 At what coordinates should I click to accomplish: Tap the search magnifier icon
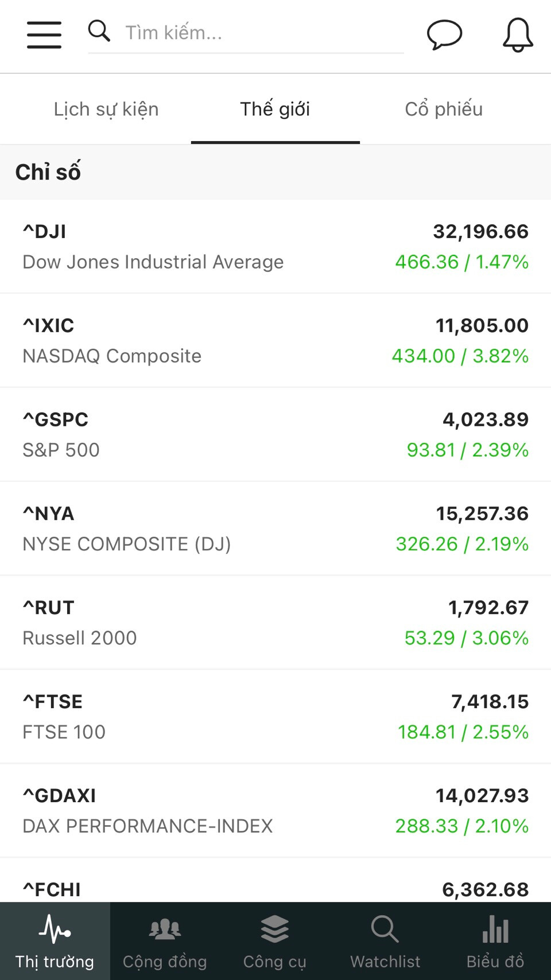point(99,31)
